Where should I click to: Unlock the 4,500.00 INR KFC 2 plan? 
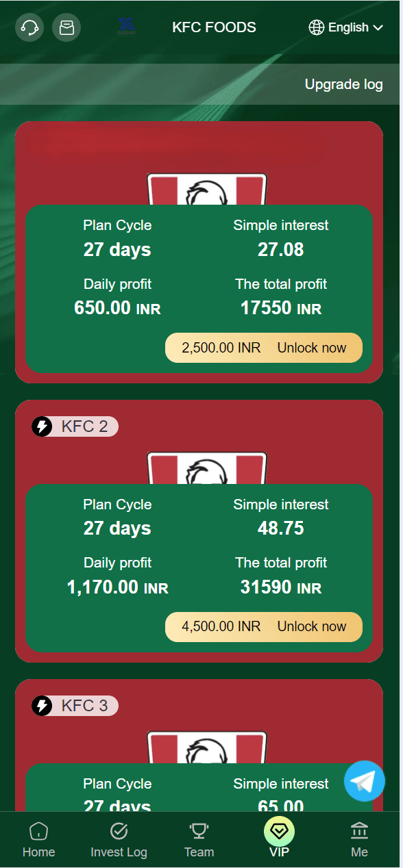click(x=264, y=626)
